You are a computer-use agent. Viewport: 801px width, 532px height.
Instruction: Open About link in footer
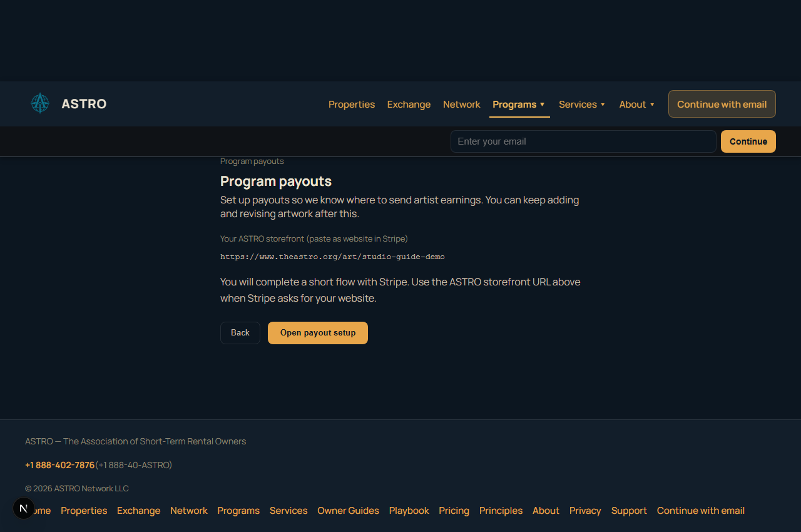pyautogui.click(x=546, y=511)
